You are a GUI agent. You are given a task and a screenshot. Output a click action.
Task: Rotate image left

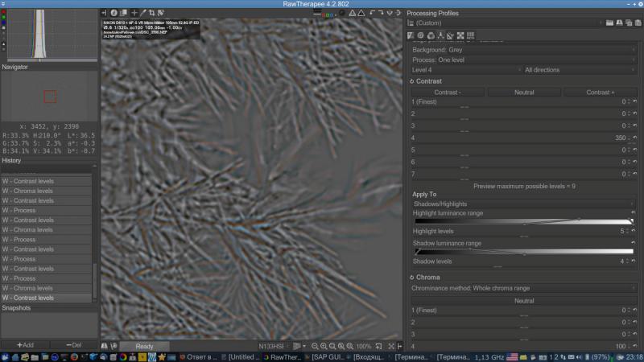(372, 13)
